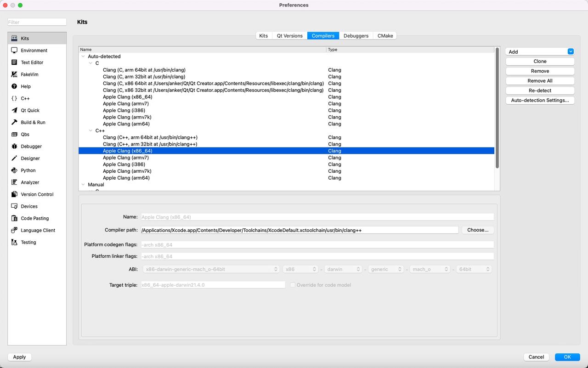Open the darwin OS dropdown
Viewport: 588px width, 368px height.
click(x=343, y=269)
